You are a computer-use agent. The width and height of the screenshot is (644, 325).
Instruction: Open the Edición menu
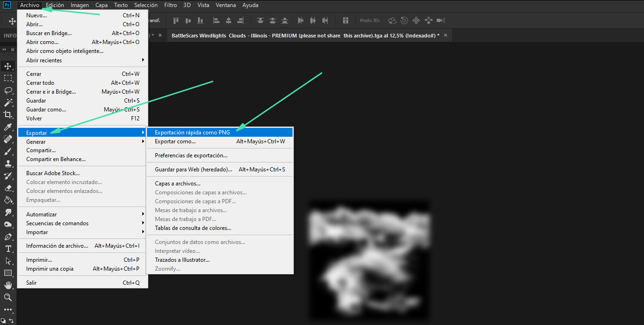55,5
